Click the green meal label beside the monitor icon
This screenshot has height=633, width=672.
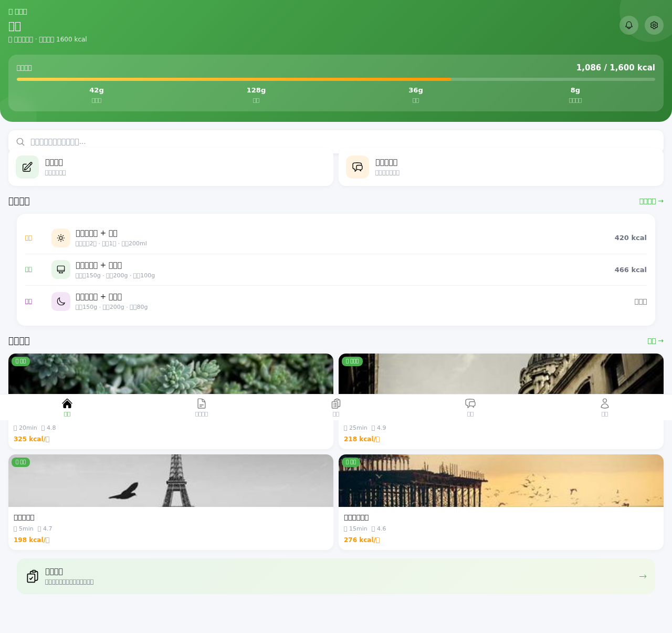coord(29,269)
